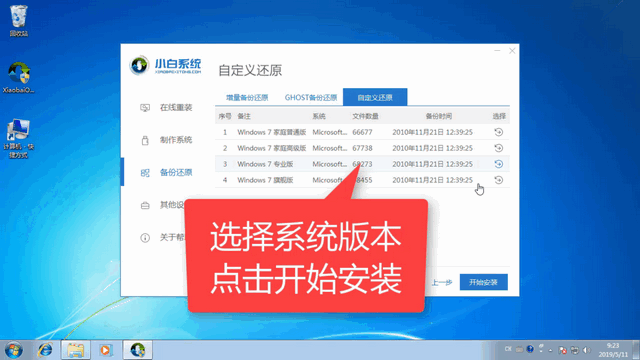This screenshot has width=640, height=360.
Task: Switch to the Xiaobai app taskbar button
Action: point(138,350)
